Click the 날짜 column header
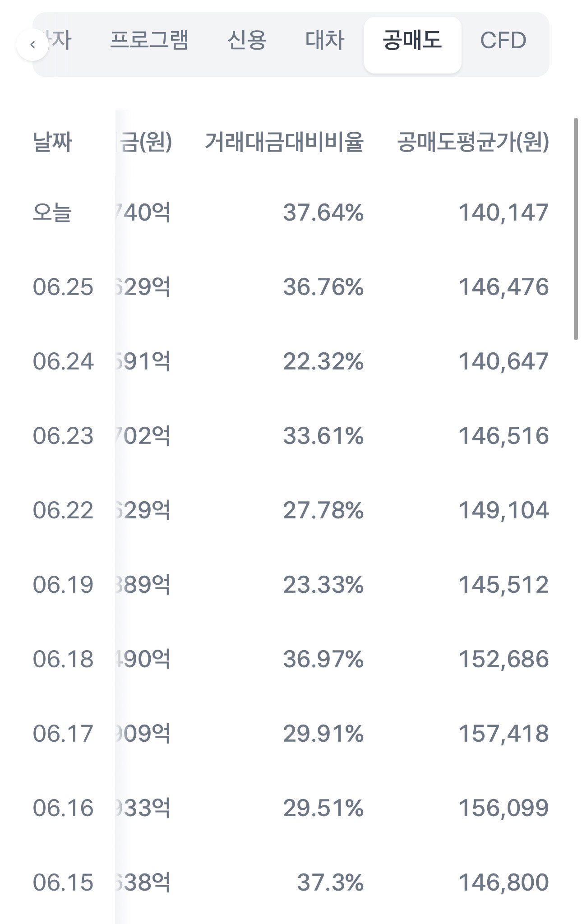Viewport: 582px width, 924px height. point(52,142)
